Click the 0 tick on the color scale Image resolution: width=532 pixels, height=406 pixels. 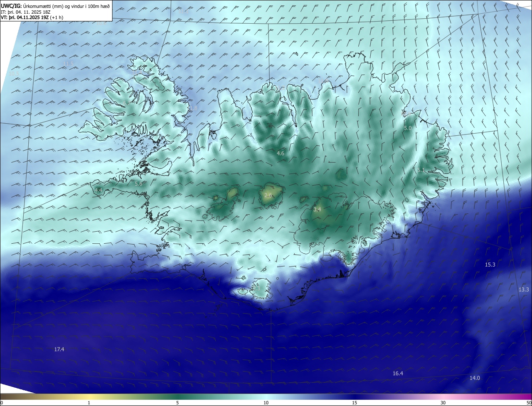(x=2, y=403)
